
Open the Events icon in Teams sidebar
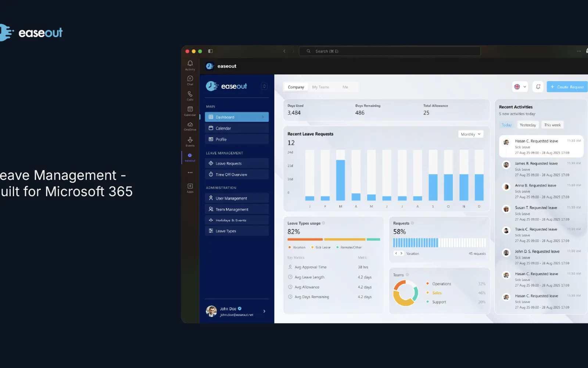(190, 140)
